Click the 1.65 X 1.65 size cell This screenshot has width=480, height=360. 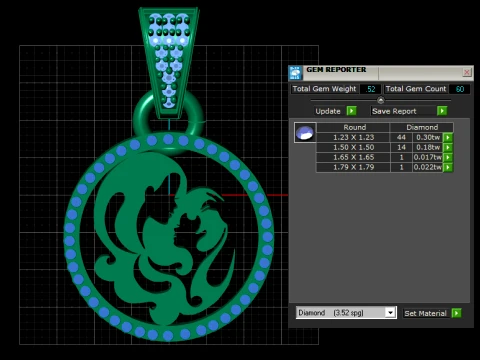point(354,157)
